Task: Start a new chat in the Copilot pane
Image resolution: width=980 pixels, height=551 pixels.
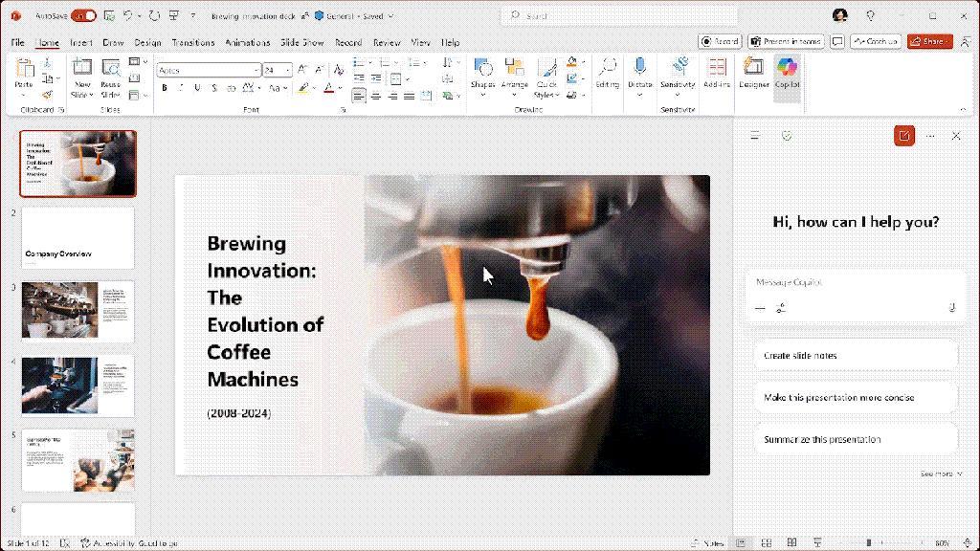Action: (903, 136)
